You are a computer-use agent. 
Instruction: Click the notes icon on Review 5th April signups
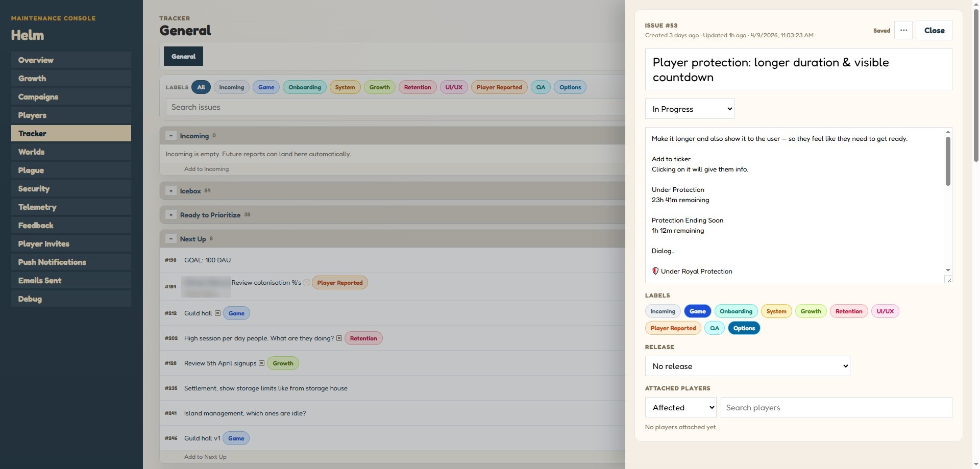coord(261,363)
